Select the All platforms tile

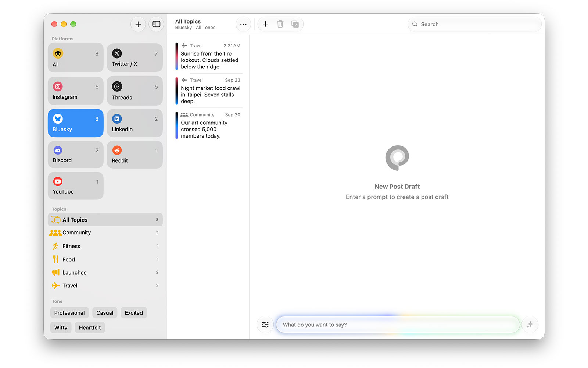point(76,58)
